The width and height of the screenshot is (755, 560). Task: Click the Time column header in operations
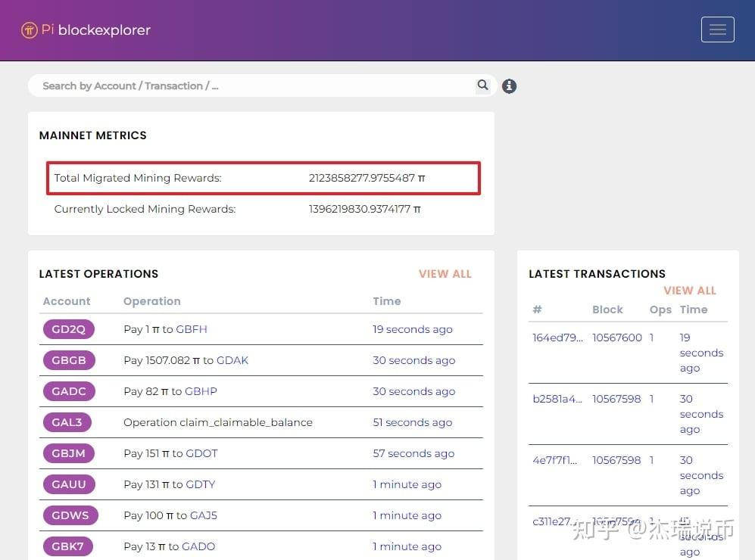point(387,301)
